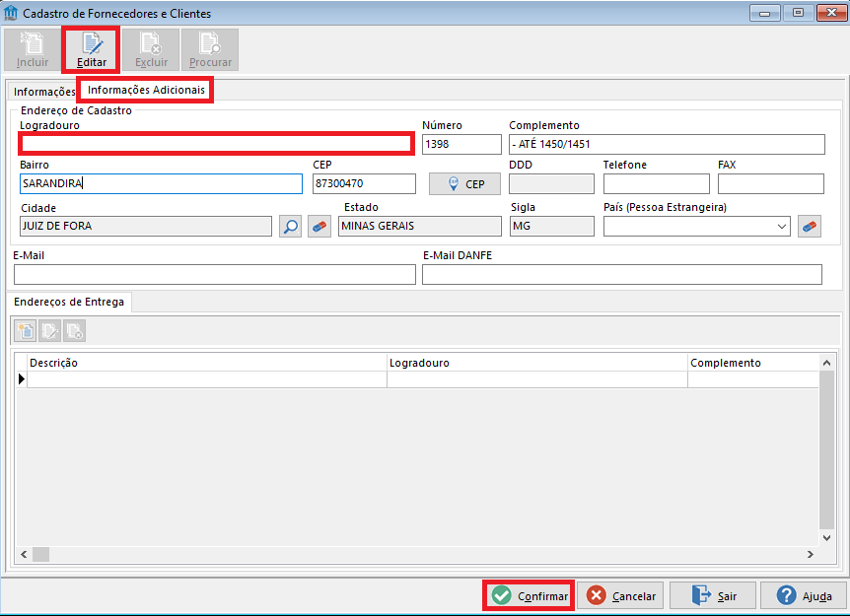
Task: Click the Logradouro column header in grid
Action: pos(537,363)
